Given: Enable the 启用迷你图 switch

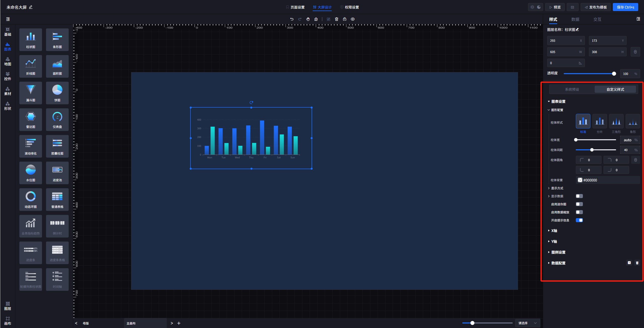Looking at the screenshot, I should tap(579, 204).
